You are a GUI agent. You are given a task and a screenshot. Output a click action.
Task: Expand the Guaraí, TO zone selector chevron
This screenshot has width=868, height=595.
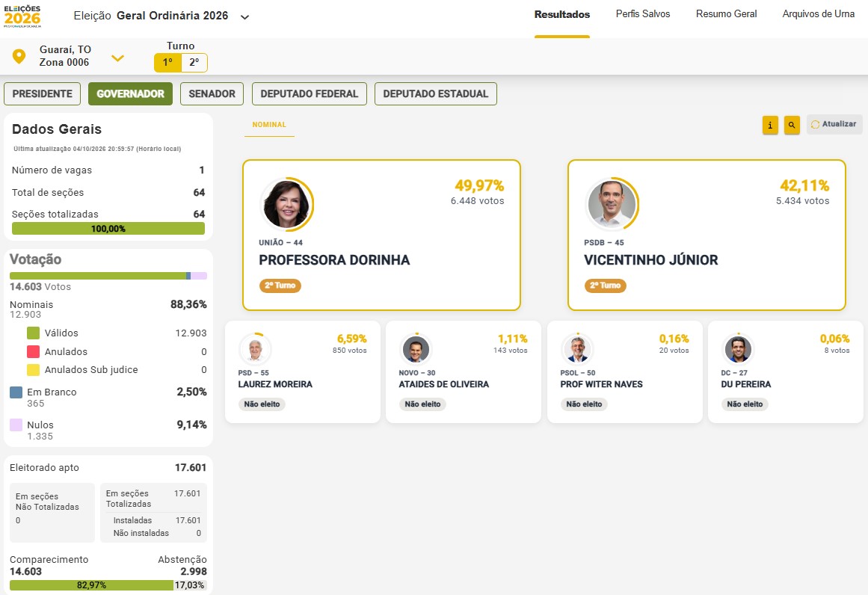(118, 58)
